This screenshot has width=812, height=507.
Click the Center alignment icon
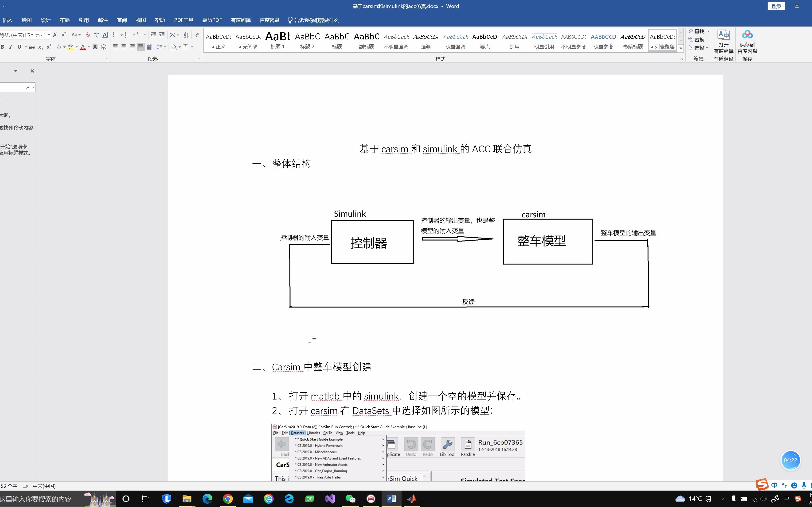[x=124, y=47]
